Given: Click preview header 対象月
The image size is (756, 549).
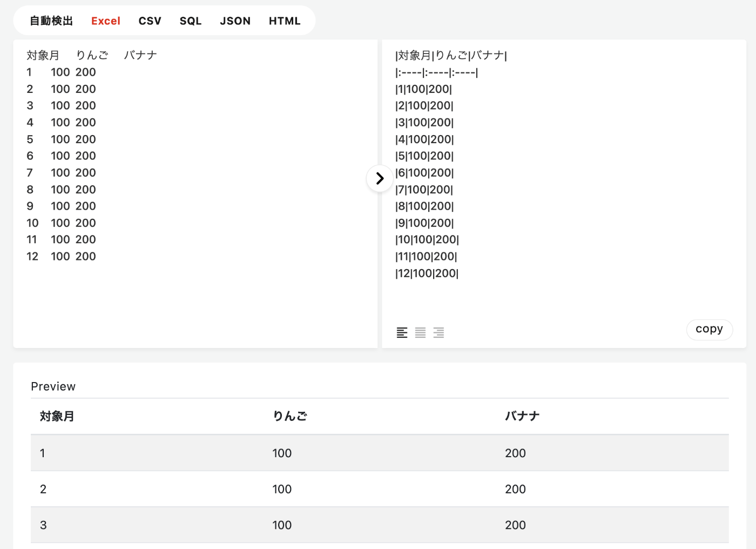Looking at the screenshot, I should (x=57, y=416).
